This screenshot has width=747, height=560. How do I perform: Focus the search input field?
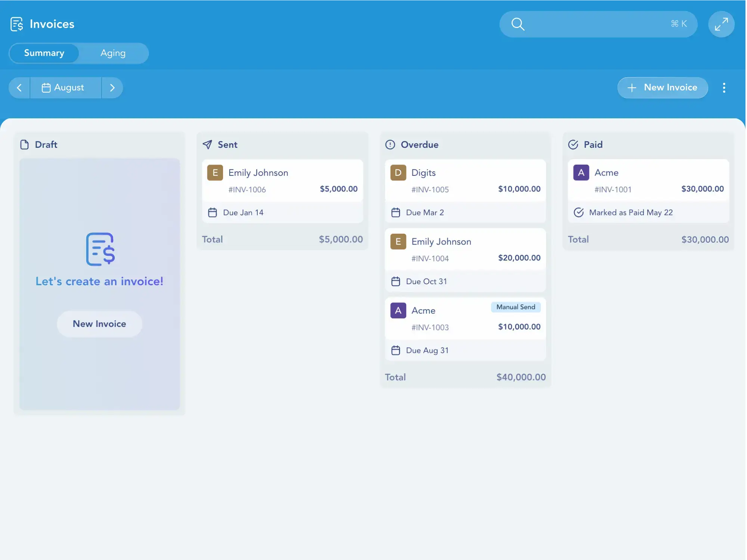(598, 24)
